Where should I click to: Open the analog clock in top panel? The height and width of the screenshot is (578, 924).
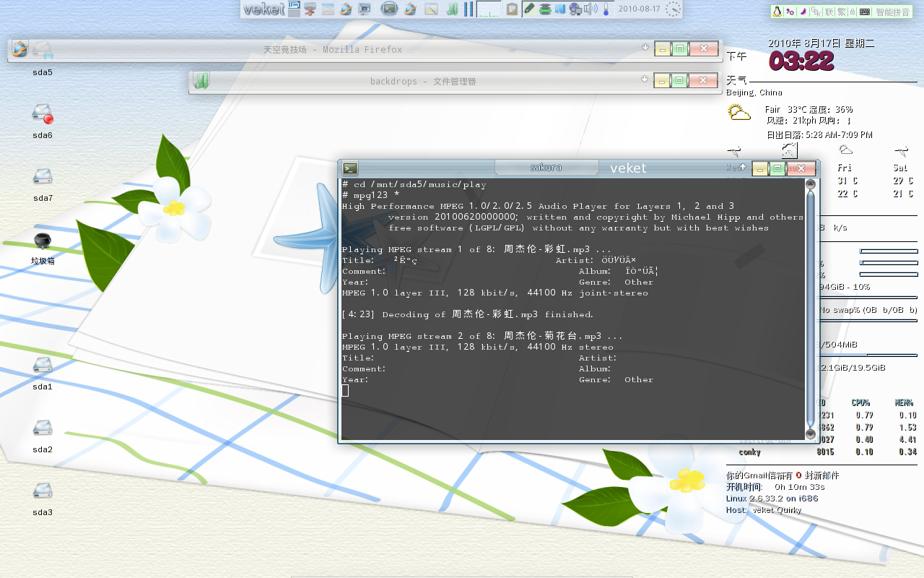673,9
